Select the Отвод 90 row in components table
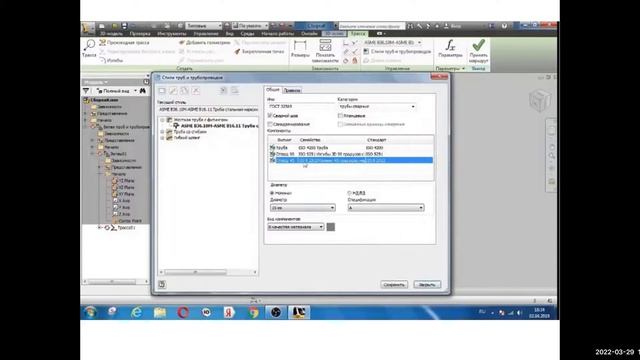Image resolution: width=640 pixels, height=360 pixels. pos(351,154)
